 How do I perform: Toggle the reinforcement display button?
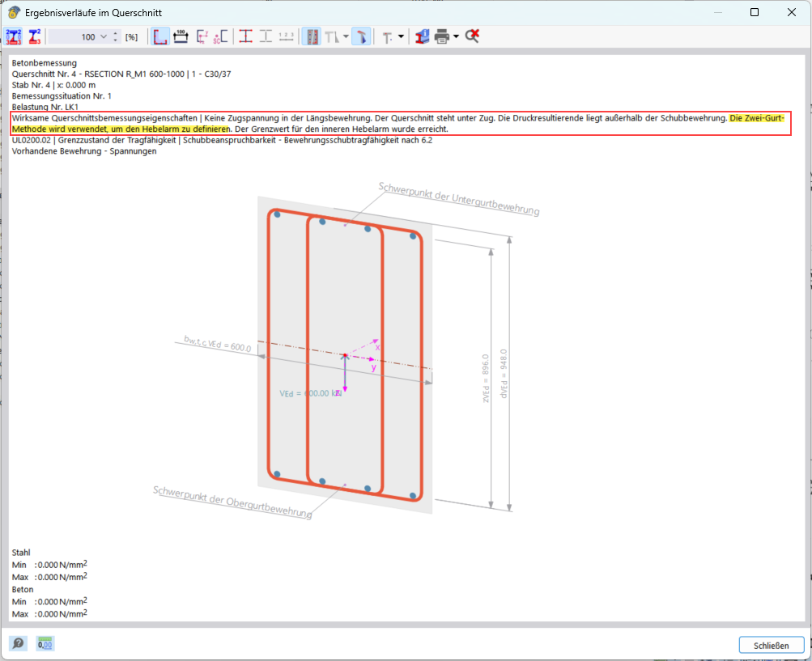[x=311, y=36]
